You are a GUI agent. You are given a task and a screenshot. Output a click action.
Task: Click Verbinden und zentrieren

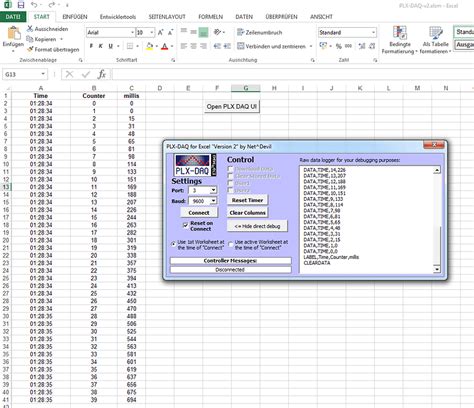[271, 46]
